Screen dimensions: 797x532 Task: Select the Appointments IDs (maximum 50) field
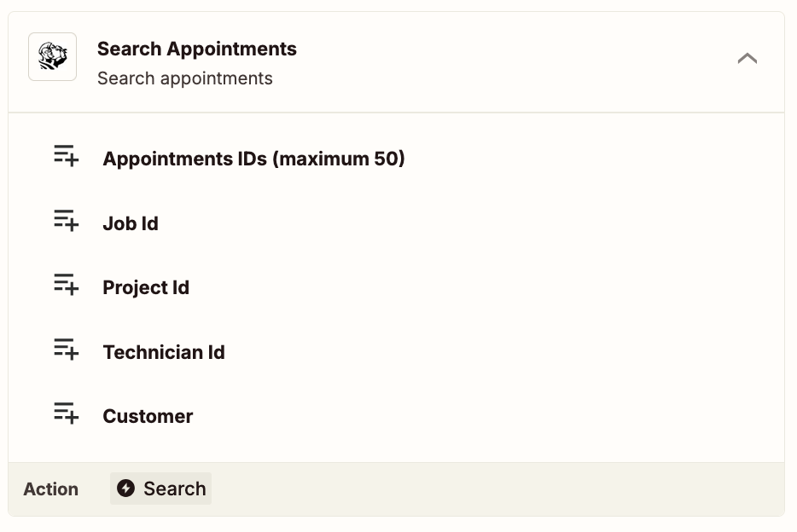coord(397,159)
